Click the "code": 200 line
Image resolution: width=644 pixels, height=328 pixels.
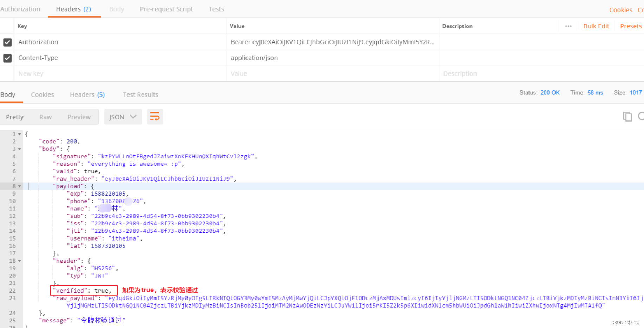pyautogui.click(x=59, y=142)
